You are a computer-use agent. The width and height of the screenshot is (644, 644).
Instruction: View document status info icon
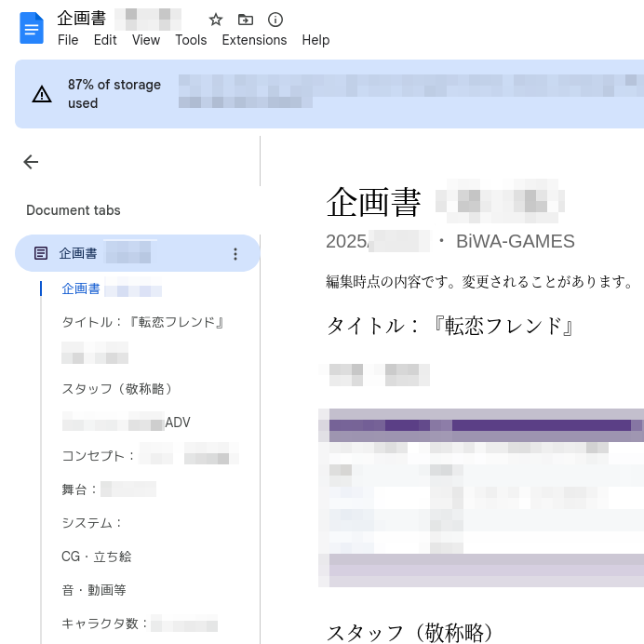(x=275, y=20)
